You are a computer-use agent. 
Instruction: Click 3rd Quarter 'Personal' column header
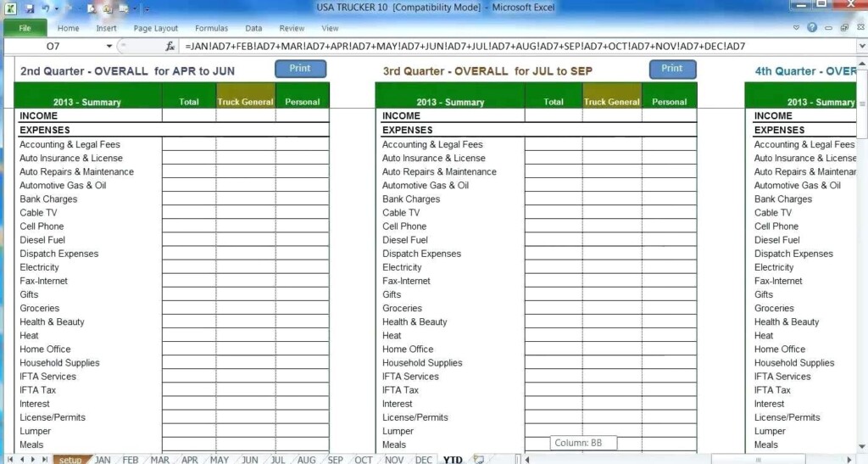[x=670, y=95]
